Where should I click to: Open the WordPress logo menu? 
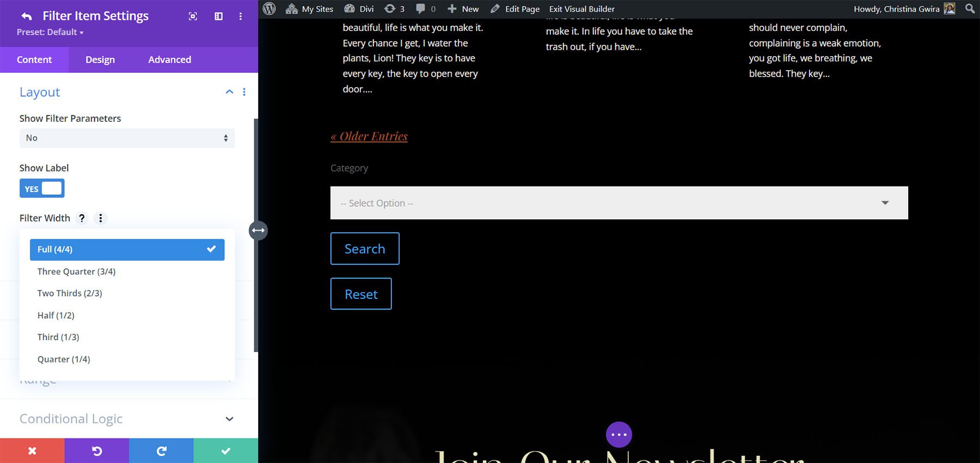point(269,9)
